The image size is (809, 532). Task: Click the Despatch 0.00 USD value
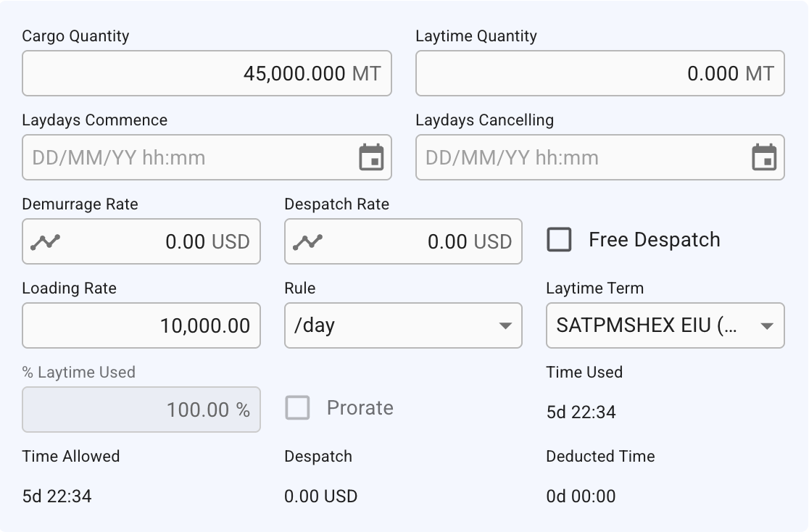[320, 496]
